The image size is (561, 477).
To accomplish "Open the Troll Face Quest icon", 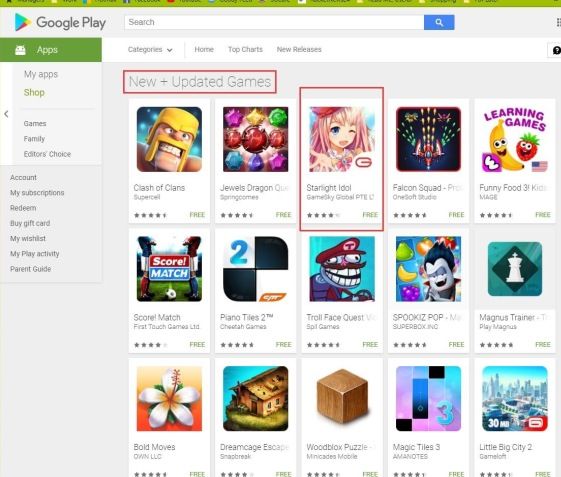I will click(342, 269).
